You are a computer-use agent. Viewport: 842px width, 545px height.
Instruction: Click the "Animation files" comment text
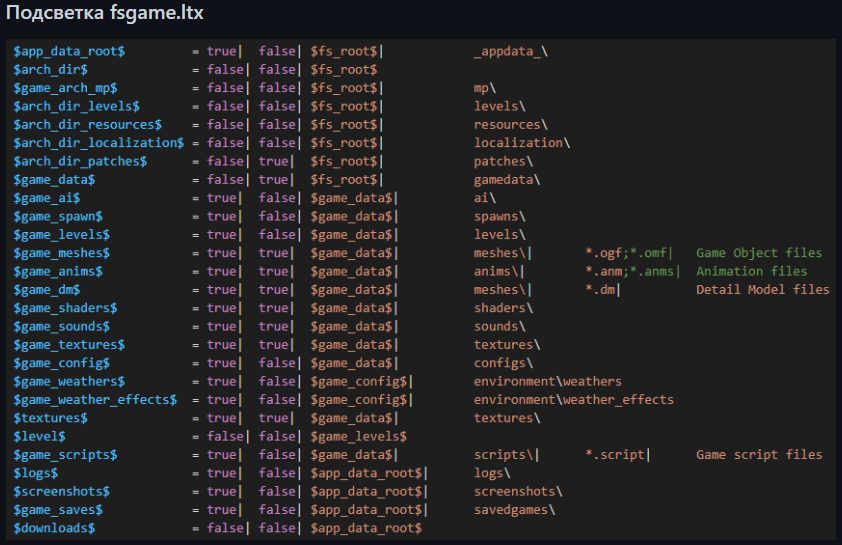pos(751,271)
